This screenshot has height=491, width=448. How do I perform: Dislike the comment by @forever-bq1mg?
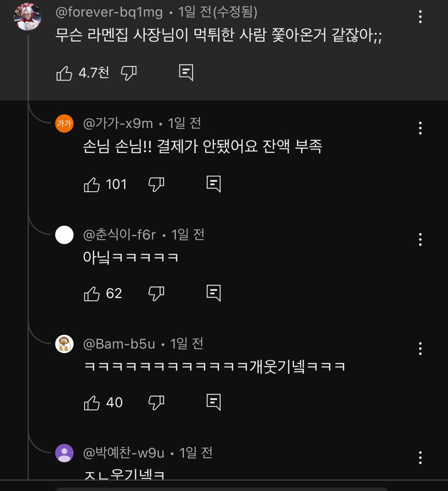pyautogui.click(x=128, y=73)
